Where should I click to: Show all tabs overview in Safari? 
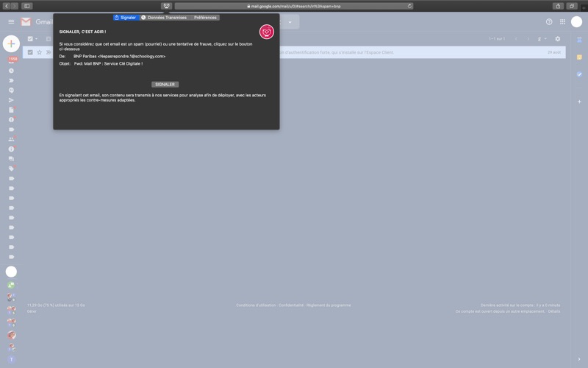tap(572, 6)
